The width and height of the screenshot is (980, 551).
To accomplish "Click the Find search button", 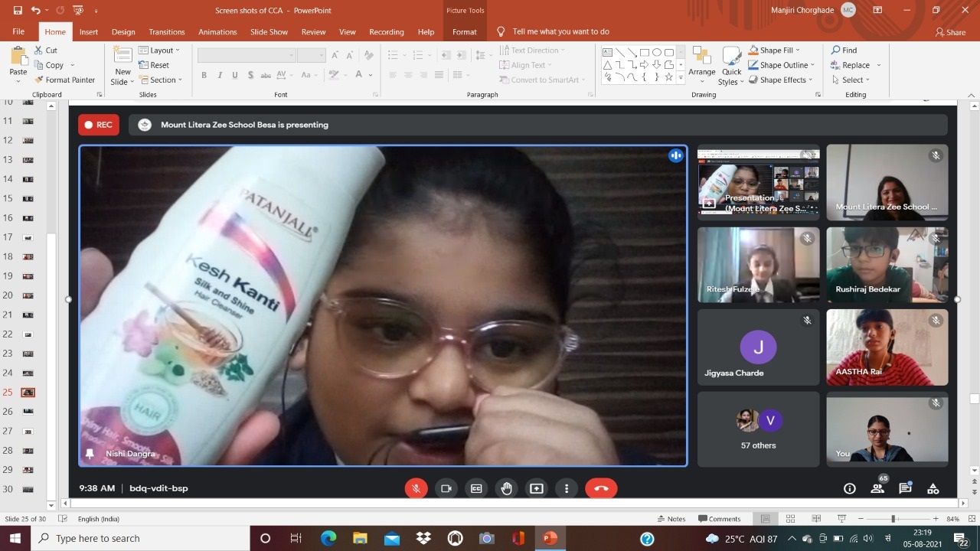I will 844,51.
